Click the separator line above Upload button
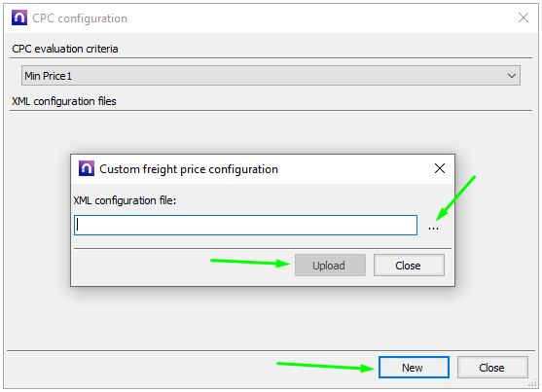The width and height of the screenshot is (542, 392). tap(263, 248)
